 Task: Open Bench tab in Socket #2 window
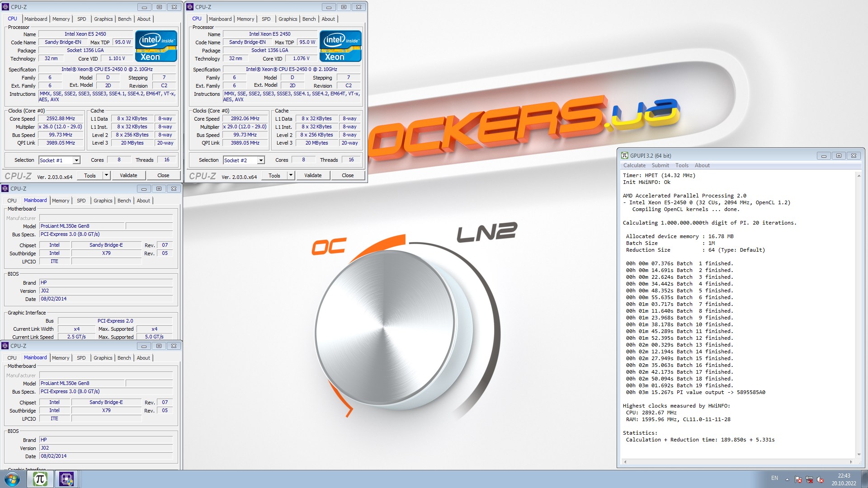(309, 19)
